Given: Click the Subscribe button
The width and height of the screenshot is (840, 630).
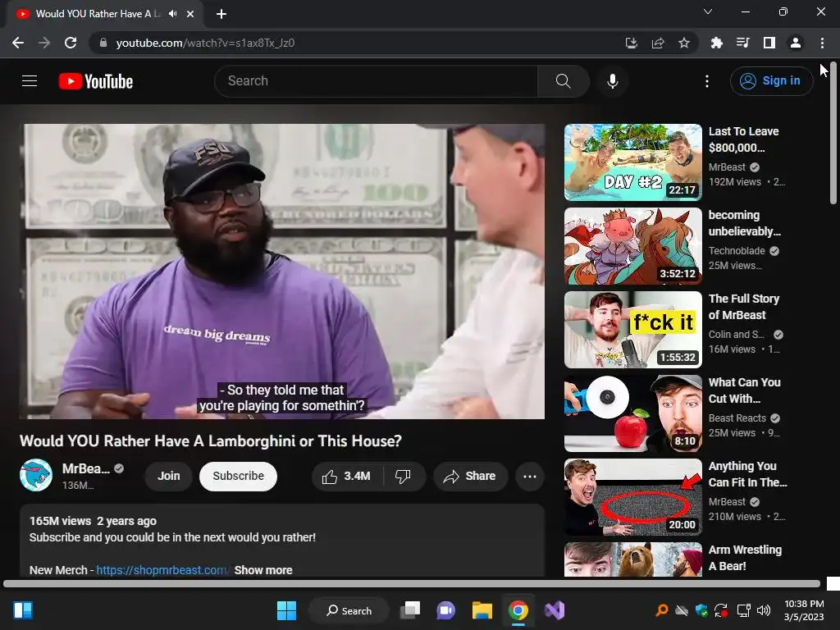Looking at the screenshot, I should (x=239, y=476).
